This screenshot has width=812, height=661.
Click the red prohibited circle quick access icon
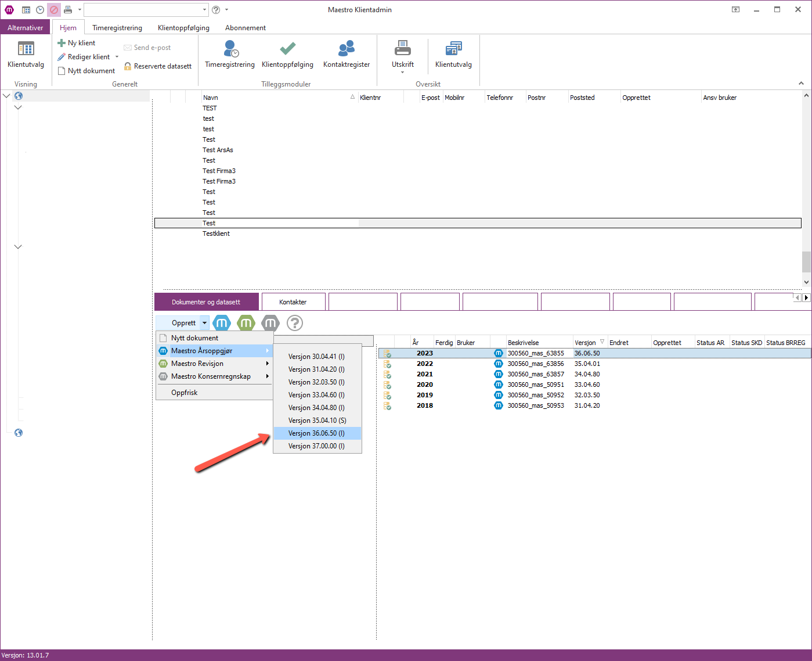[x=54, y=10]
